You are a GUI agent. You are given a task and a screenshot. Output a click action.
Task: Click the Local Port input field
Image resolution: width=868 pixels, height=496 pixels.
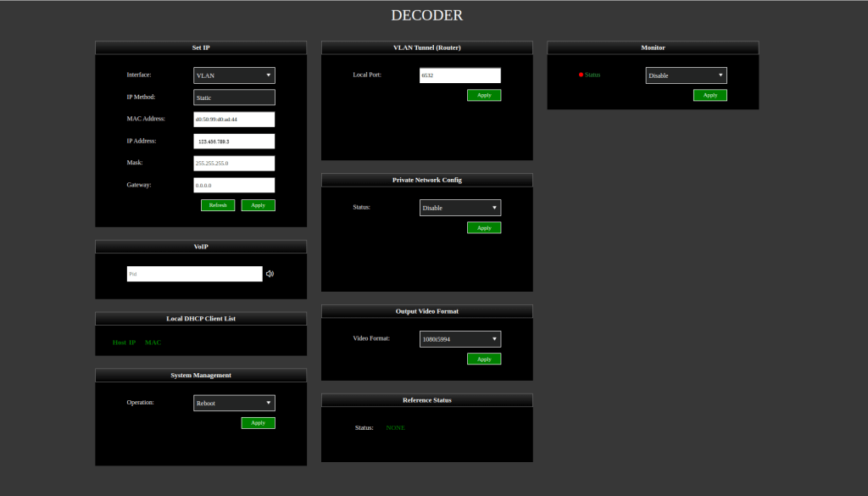point(460,75)
